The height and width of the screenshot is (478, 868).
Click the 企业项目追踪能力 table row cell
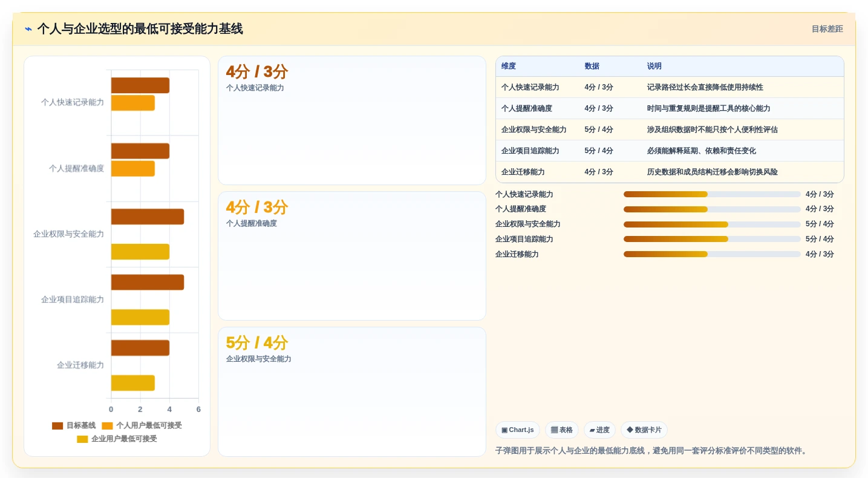pyautogui.click(x=530, y=151)
